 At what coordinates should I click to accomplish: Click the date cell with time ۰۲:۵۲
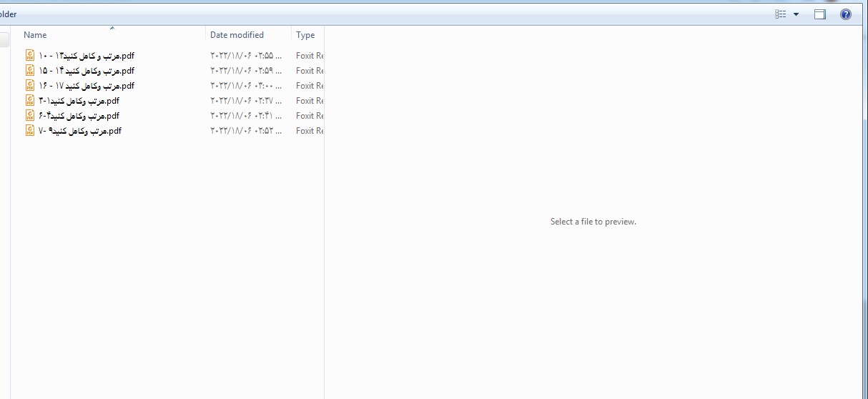tap(246, 130)
